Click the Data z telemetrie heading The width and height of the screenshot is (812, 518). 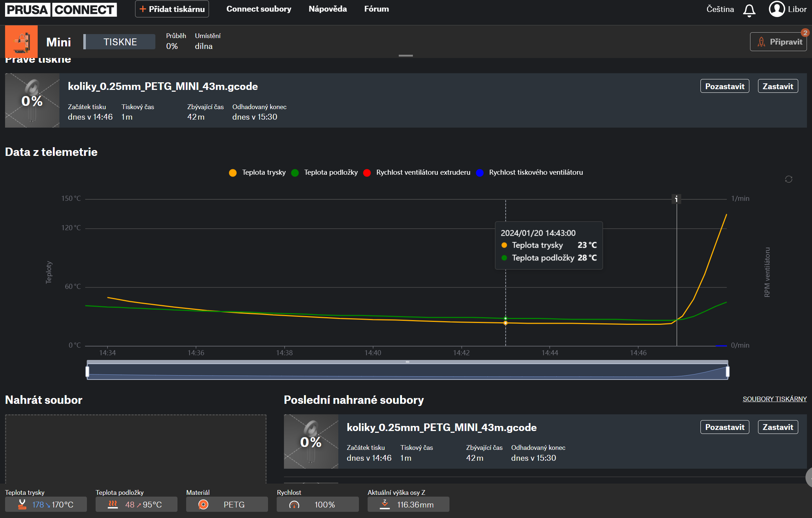pyautogui.click(x=51, y=152)
